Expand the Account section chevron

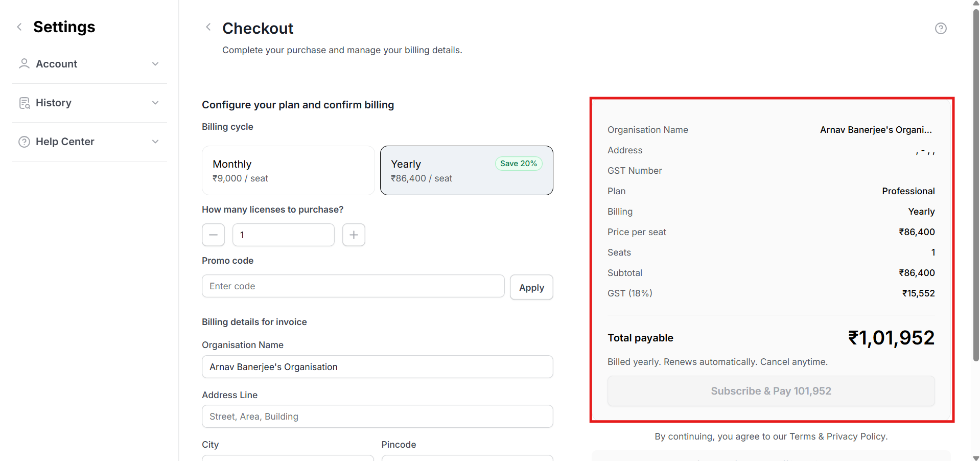tap(155, 64)
